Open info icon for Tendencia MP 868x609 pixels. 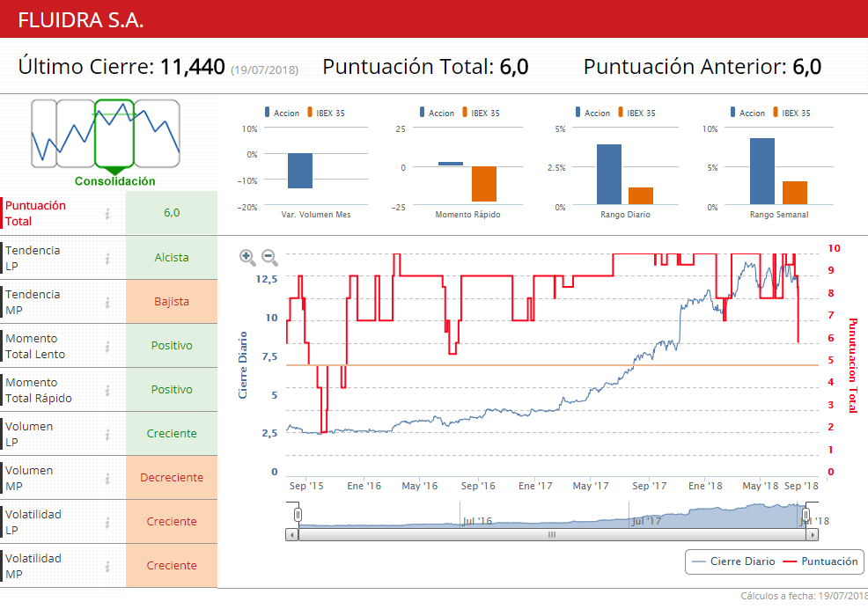(107, 302)
